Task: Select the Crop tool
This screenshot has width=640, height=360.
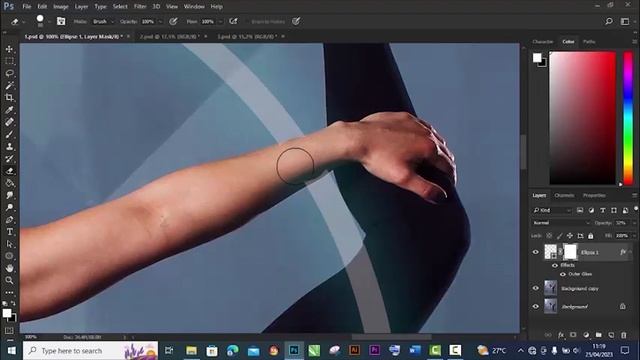Action: tap(9, 98)
